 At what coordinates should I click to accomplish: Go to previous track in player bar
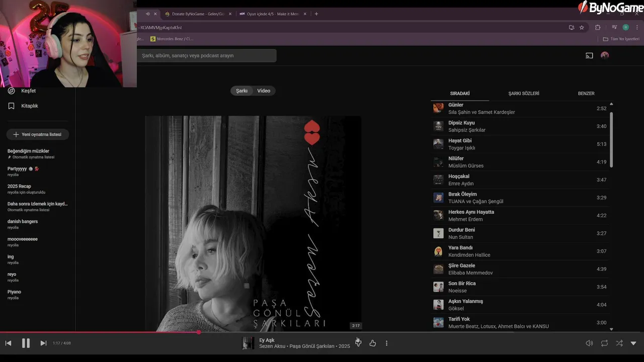coord(8,343)
